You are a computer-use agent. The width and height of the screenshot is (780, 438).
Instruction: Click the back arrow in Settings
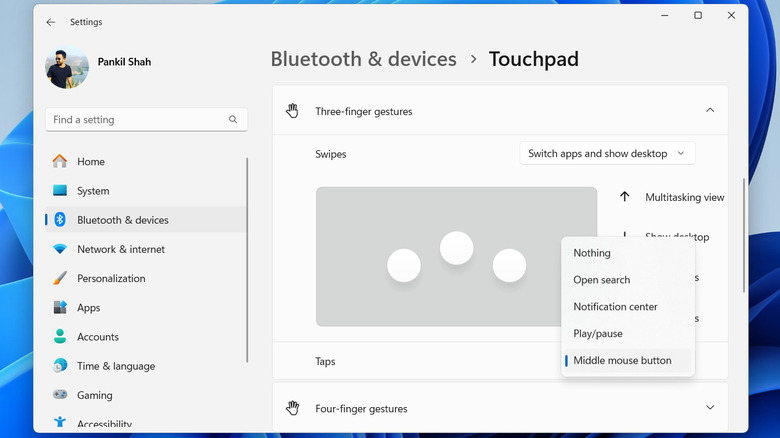(x=51, y=22)
